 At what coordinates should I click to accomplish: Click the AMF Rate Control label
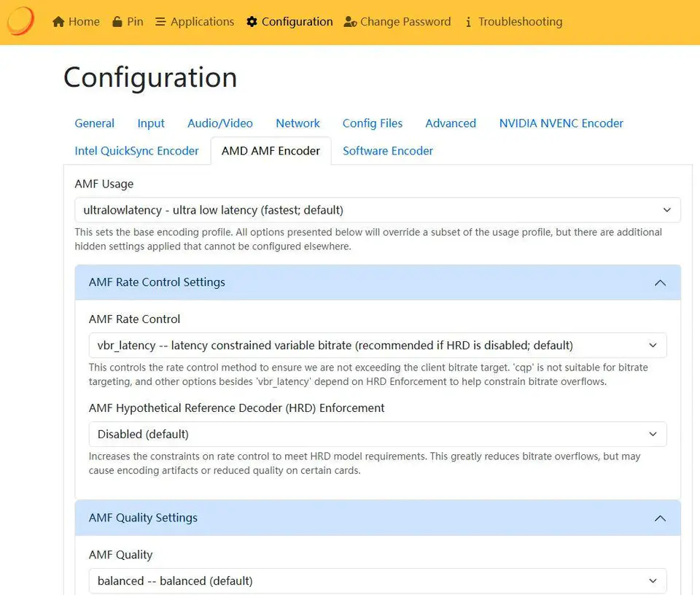(x=134, y=319)
